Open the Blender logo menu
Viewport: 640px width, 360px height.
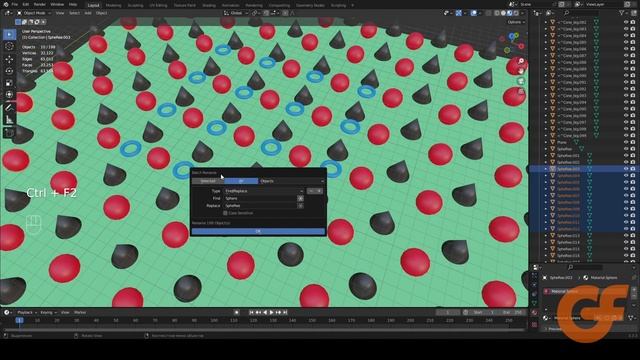tap(6, 4)
